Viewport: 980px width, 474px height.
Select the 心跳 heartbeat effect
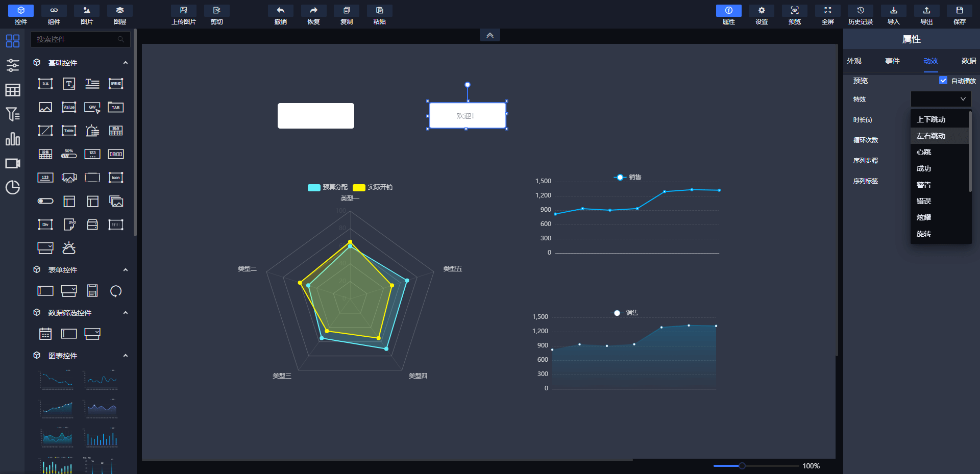939,152
